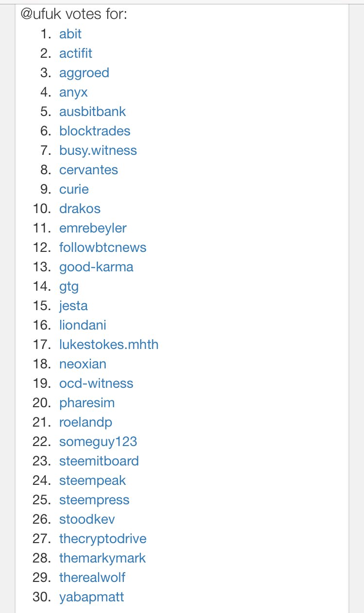Viewport: 364px width, 613px height.
Task: Open the someguy123 link
Action: pos(99,442)
